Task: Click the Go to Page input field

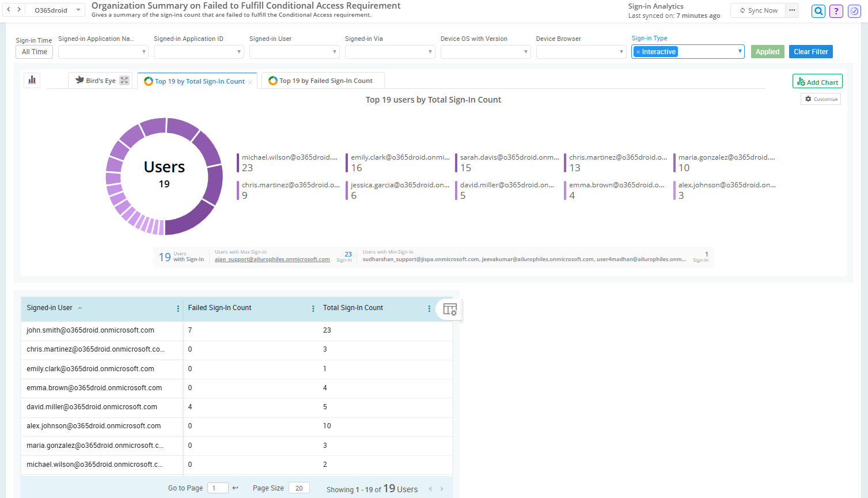Action: coord(218,488)
